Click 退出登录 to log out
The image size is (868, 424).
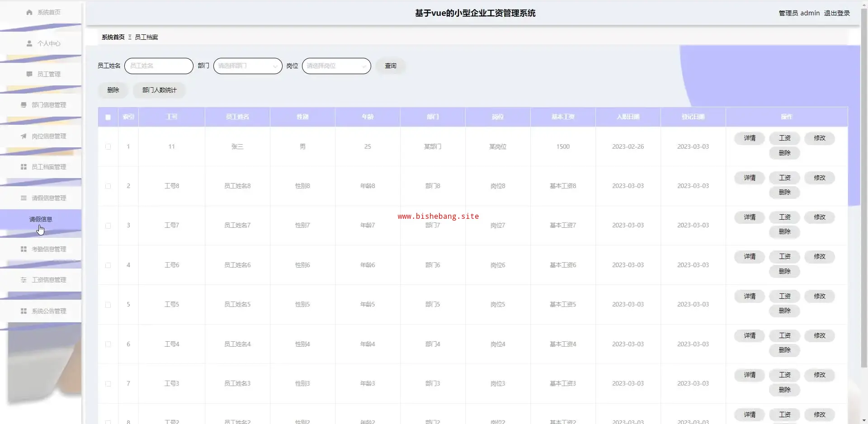pos(837,13)
